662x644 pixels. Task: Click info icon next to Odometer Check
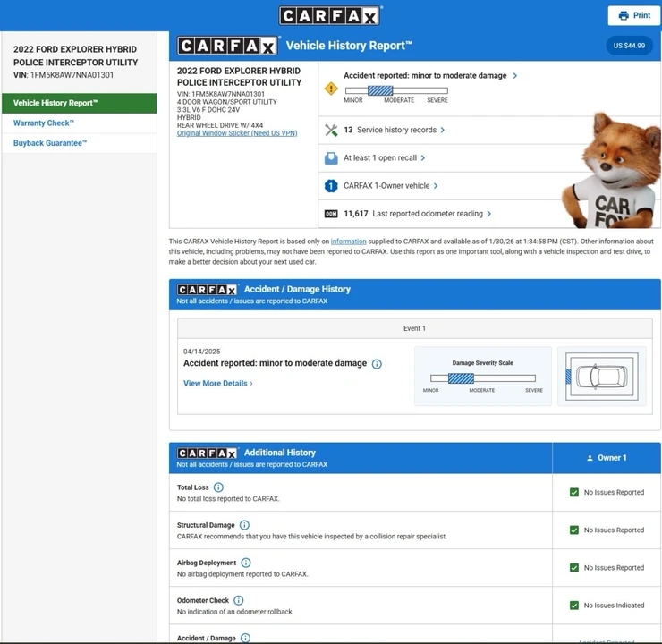pos(239,600)
